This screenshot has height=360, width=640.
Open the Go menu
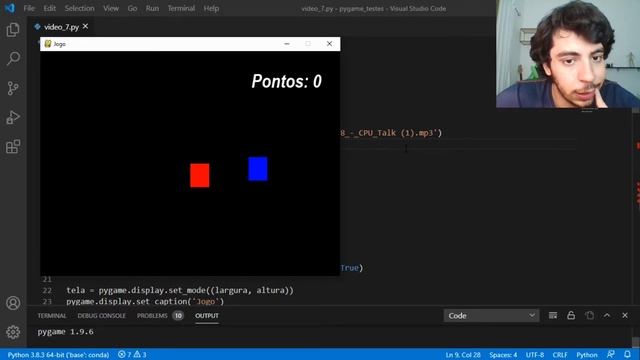coord(132,8)
